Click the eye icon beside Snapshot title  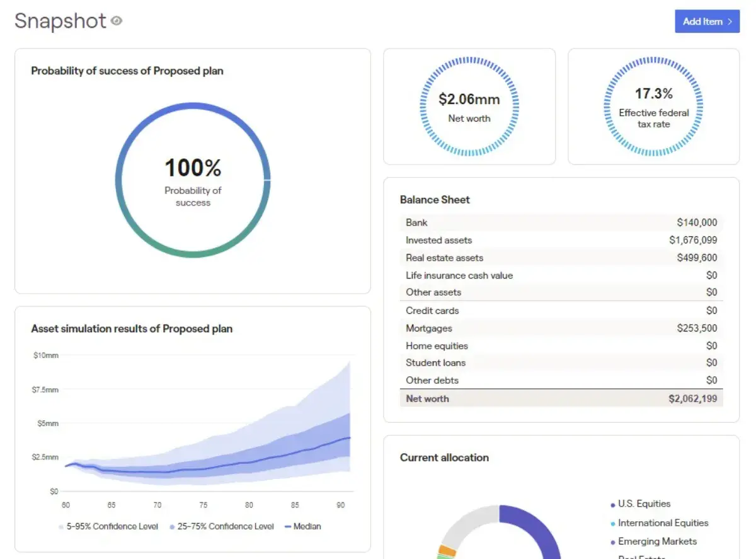click(116, 21)
